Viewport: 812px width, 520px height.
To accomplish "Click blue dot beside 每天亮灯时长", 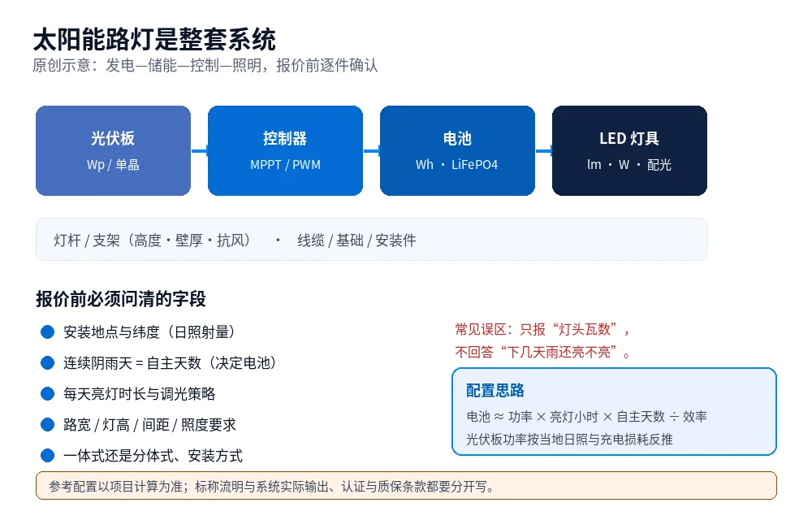I will pyautogui.click(x=48, y=394).
